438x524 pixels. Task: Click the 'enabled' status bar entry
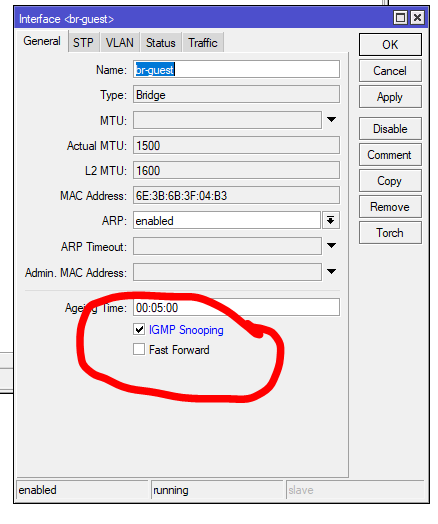point(82,490)
